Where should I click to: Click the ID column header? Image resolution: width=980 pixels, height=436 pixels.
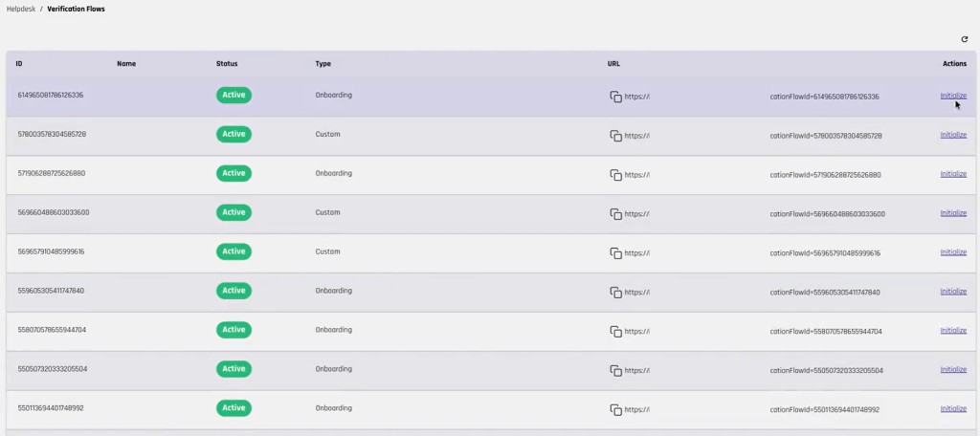click(19, 64)
